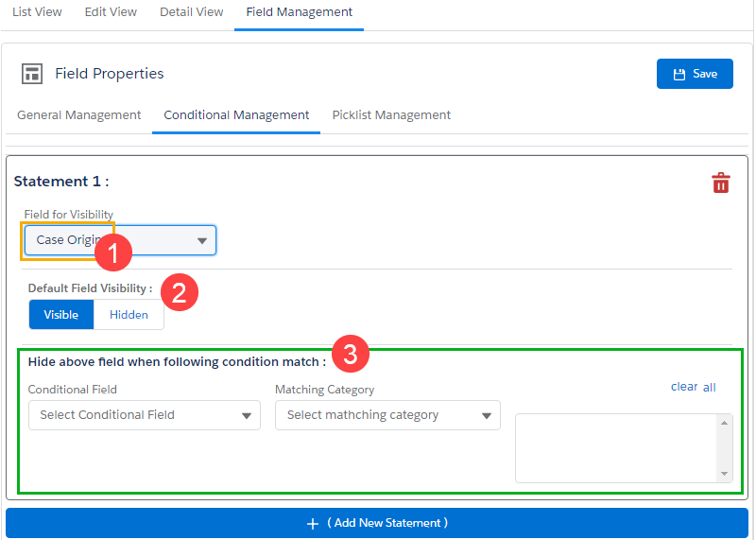Open the Field for Visibility dropdown
Image resolution: width=756 pixels, height=540 pixels.
point(120,240)
